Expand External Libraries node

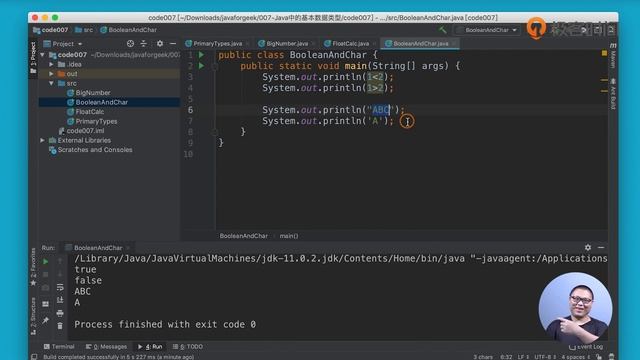[42, 140]
